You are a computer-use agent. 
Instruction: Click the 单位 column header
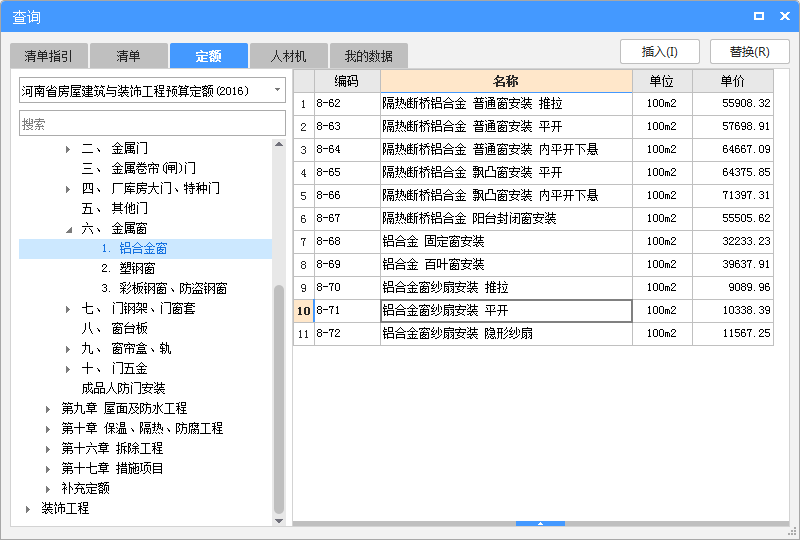pos(662,81)
